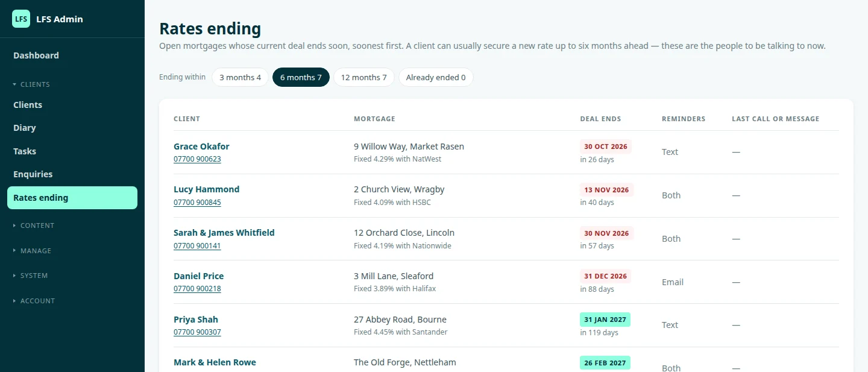This screenshot has height=372, width=868.
Task: Open Sarah & James Whitfield's record
Action: [224, 233]
